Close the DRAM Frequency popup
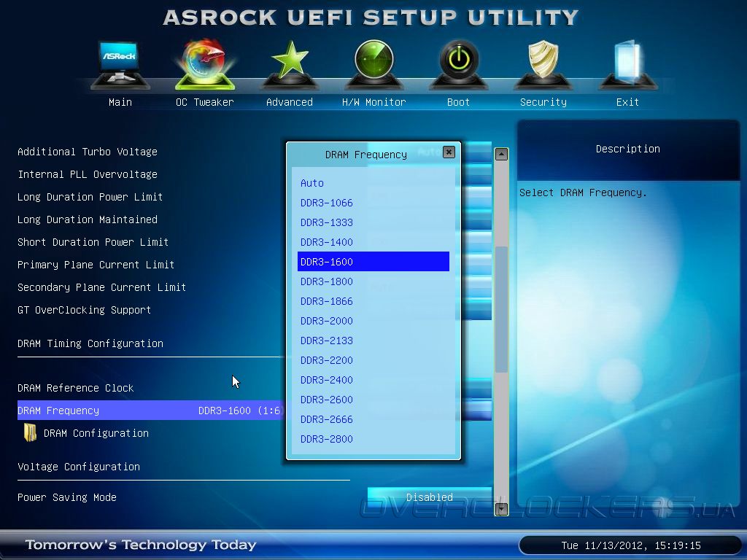Viewport: 747px width, 560px height. [x=449, y=152]
